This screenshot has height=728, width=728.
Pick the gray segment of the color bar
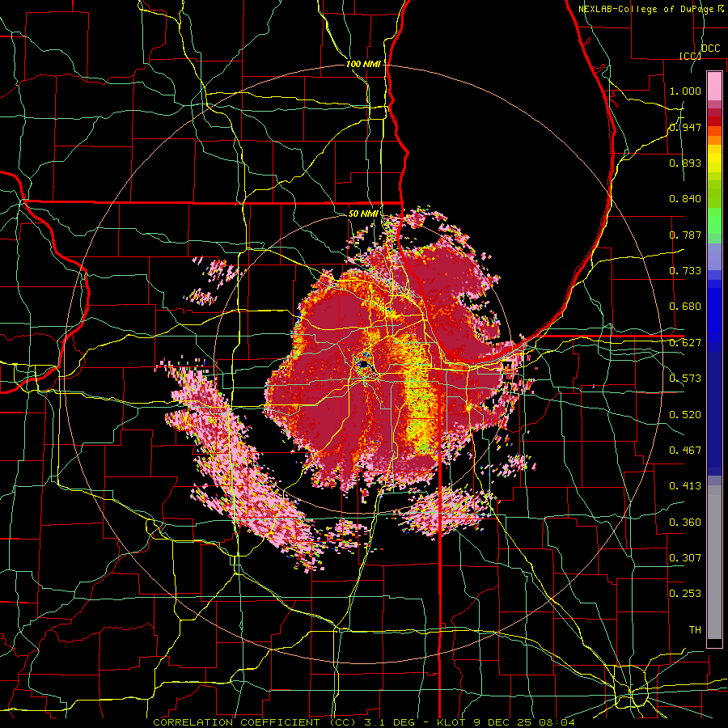pyautogui.click(x=714, y=562)
